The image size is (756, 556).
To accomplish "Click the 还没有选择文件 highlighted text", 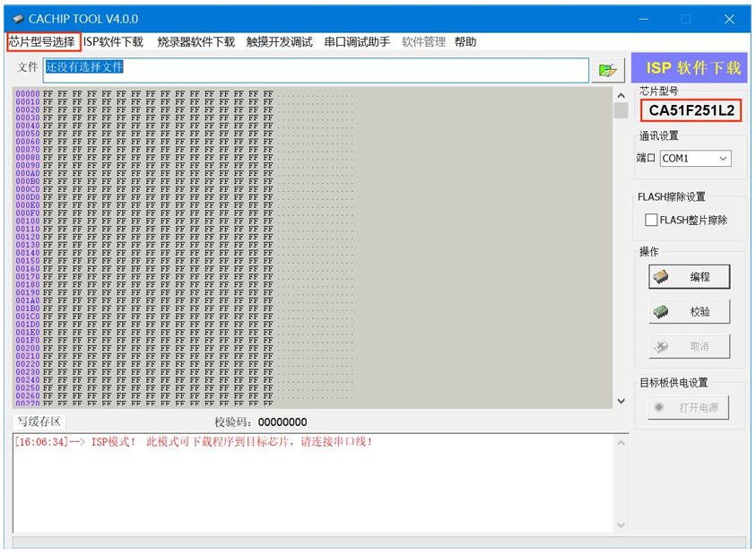I will click(84, 66).
